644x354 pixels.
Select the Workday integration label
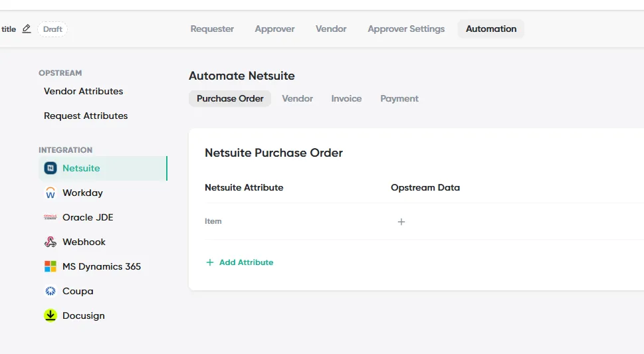point(82,193)
